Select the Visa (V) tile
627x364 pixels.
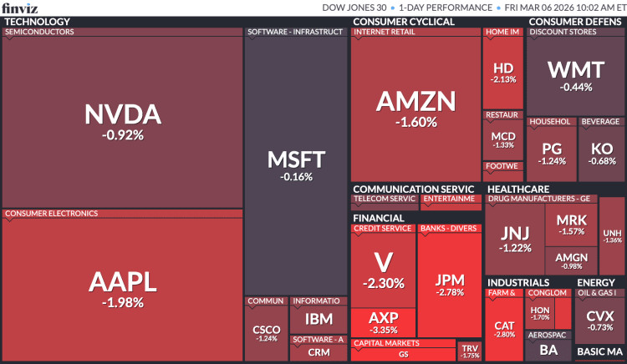[383, 269]
